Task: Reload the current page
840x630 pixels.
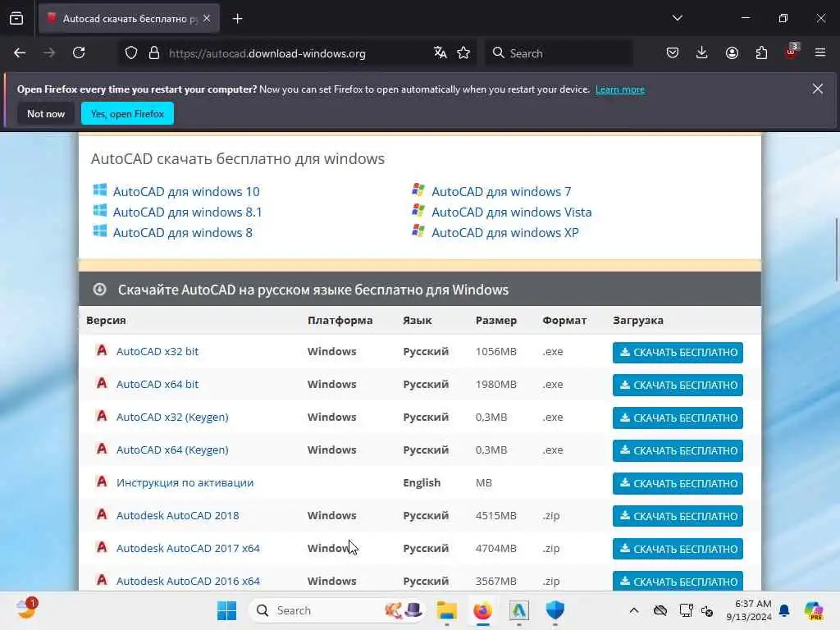Action: tap(79, 53)
